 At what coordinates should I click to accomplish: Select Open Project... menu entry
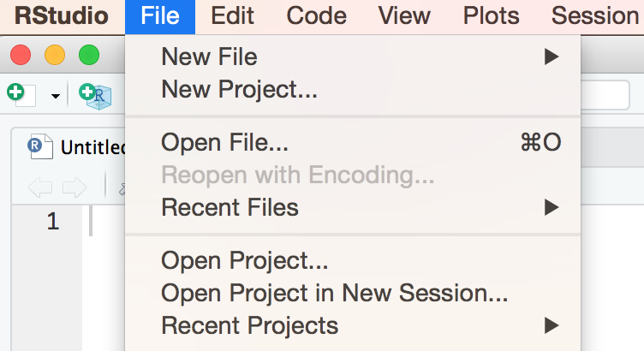pyautogui.click(x=353, y=261)
